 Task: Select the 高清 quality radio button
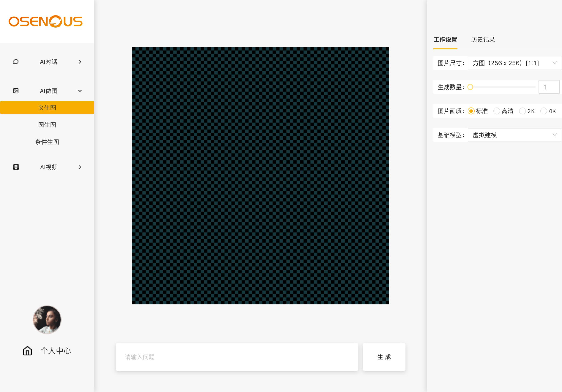(497, 111)
